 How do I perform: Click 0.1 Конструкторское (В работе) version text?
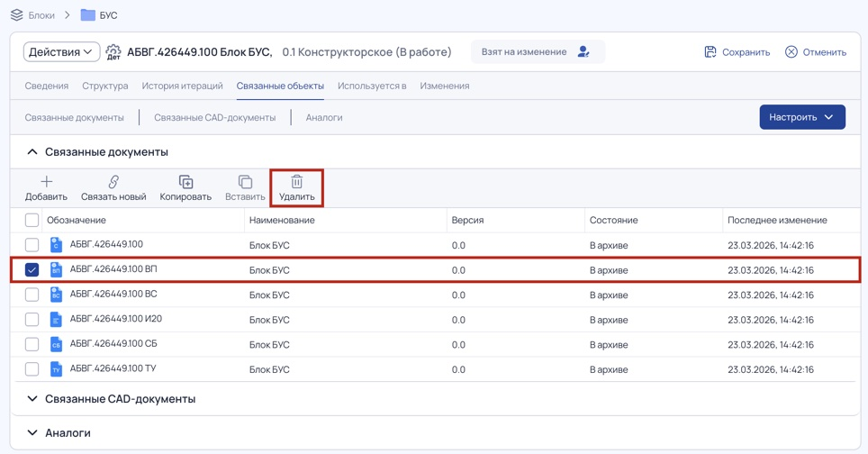[366, 52]
